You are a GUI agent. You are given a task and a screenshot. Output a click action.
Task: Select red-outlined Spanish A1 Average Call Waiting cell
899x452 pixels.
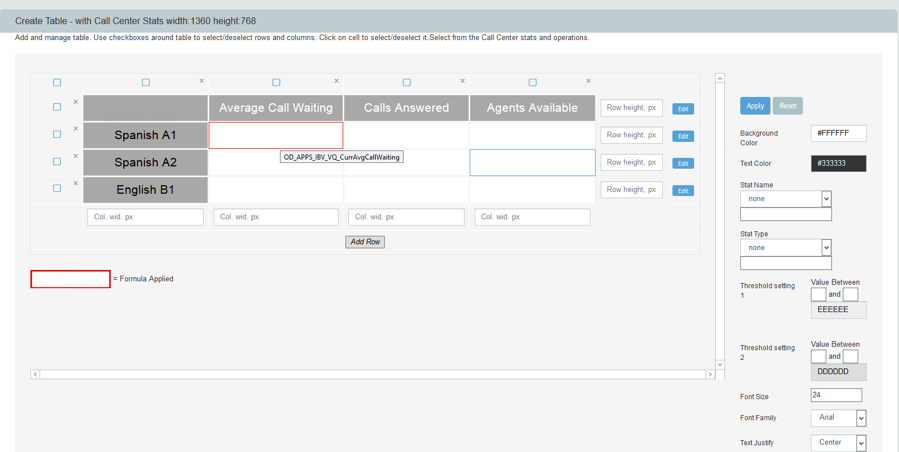(x=276, y=135)
